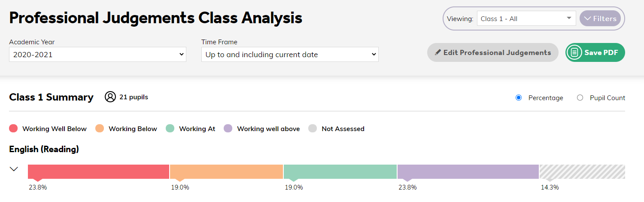Click the pupil count person icon

pyautogui.click(x=110, y=97)
